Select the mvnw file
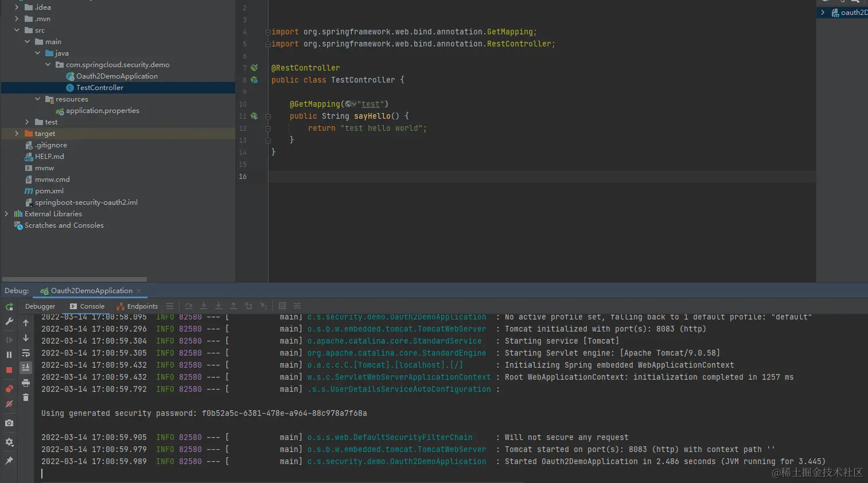The height and width of the screenshot is (483, 868). point(44,168)
